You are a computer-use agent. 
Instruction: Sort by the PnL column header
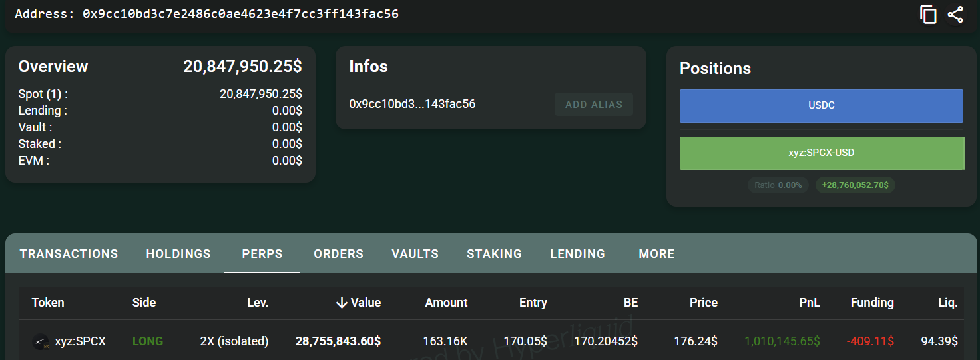coord(810,303)
